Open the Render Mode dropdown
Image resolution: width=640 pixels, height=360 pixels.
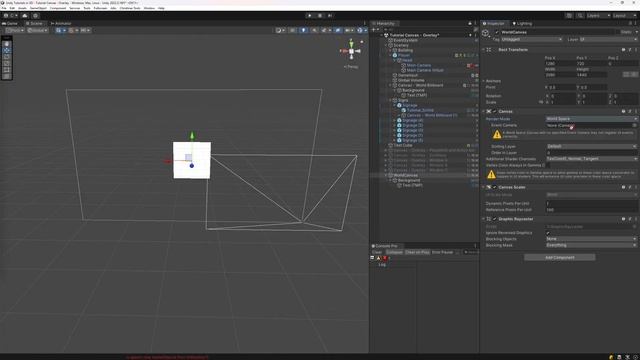coord(591,119)
